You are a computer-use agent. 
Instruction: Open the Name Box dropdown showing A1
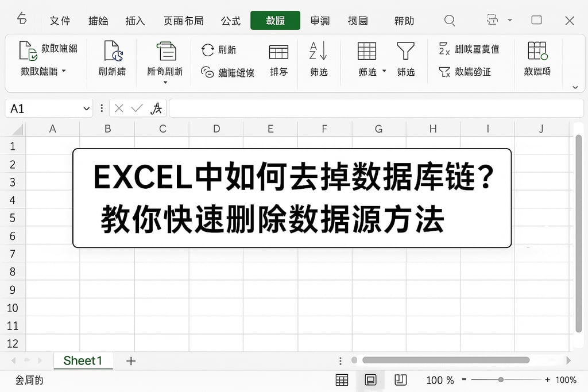85,108
